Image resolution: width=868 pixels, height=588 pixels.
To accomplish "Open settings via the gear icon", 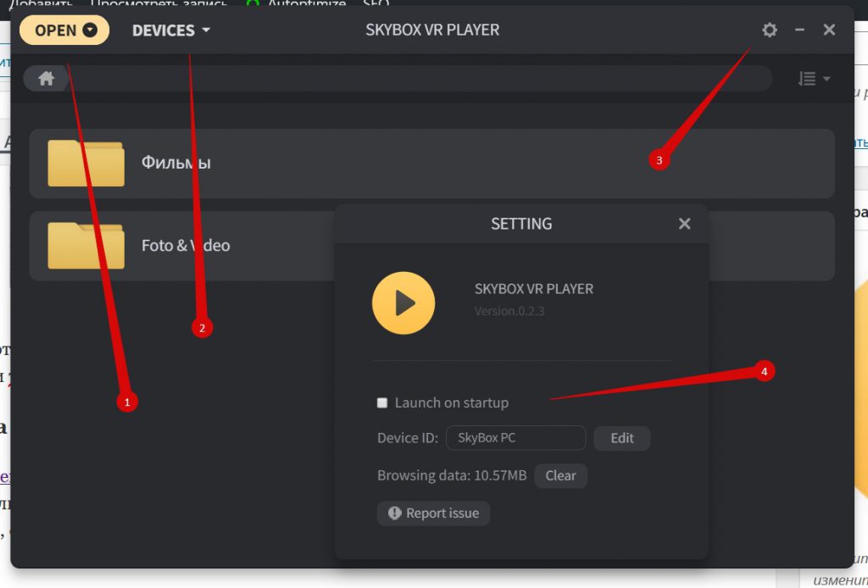I will click(769, 30).
